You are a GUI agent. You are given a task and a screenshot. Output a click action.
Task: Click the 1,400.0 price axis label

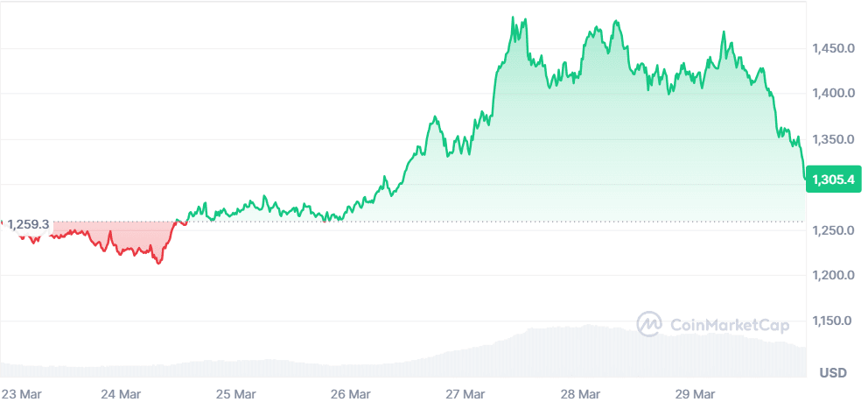832,93
